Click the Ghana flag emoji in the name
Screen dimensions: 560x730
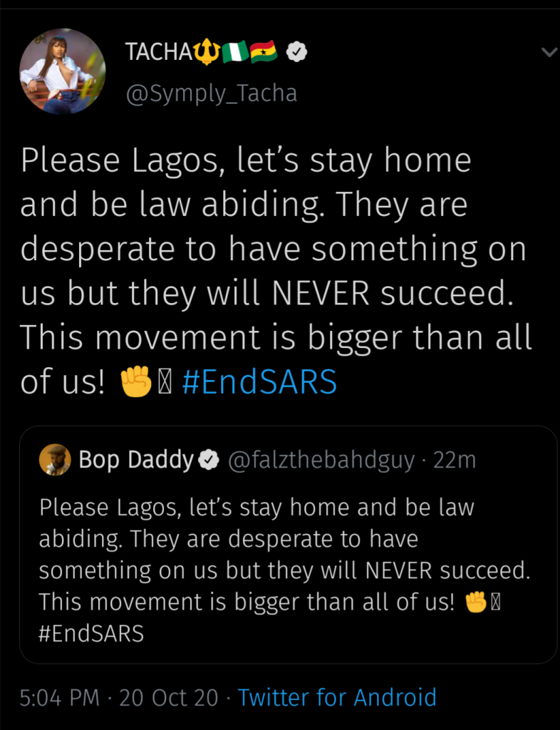point(264,52)
